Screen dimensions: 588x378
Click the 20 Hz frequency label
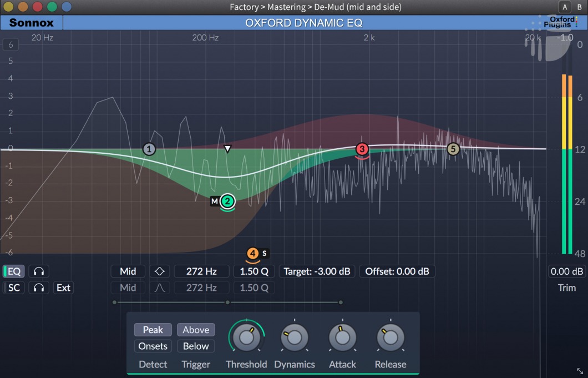click(42, 38)
